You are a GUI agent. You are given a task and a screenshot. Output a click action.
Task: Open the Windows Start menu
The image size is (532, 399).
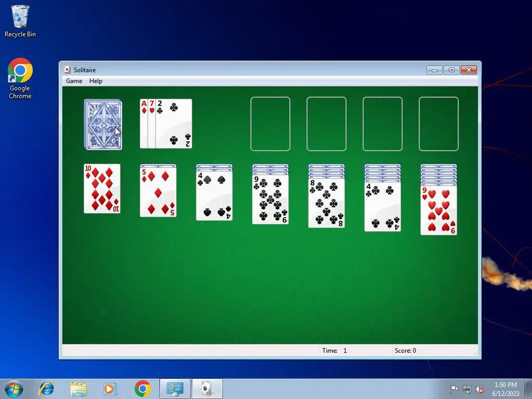click(14, 389)
